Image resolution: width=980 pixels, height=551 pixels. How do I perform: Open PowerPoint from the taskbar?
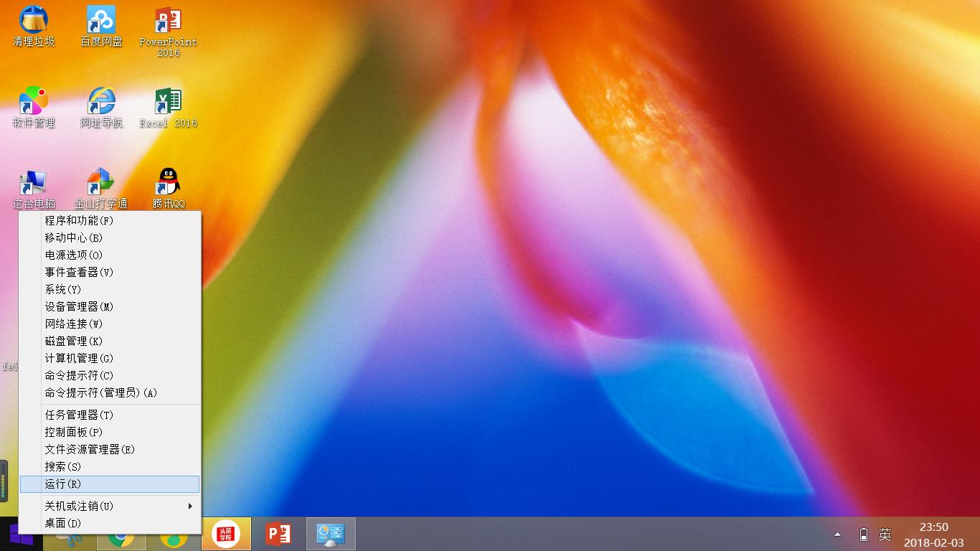278,534
